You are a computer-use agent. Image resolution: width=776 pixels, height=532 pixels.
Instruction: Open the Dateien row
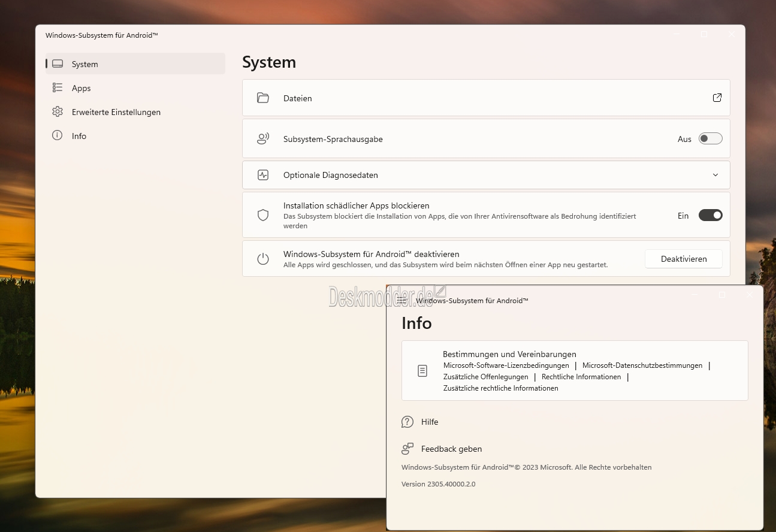pos(486,98)
